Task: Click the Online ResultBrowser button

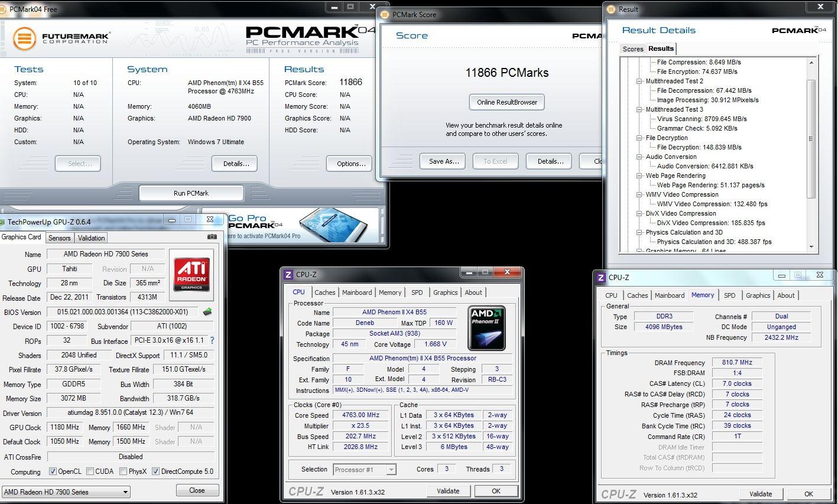Action: point(507,102)
